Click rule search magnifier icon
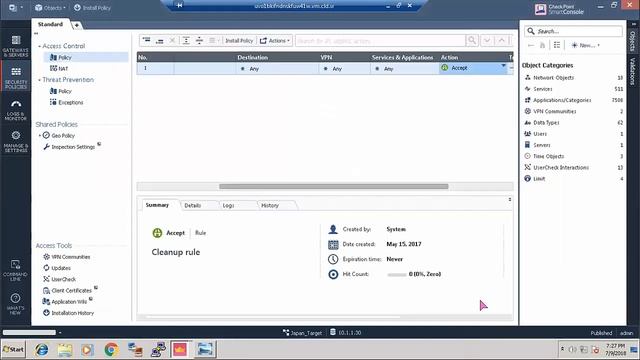The width and height of the screenshot is (640, 360). tap(472, 40)
